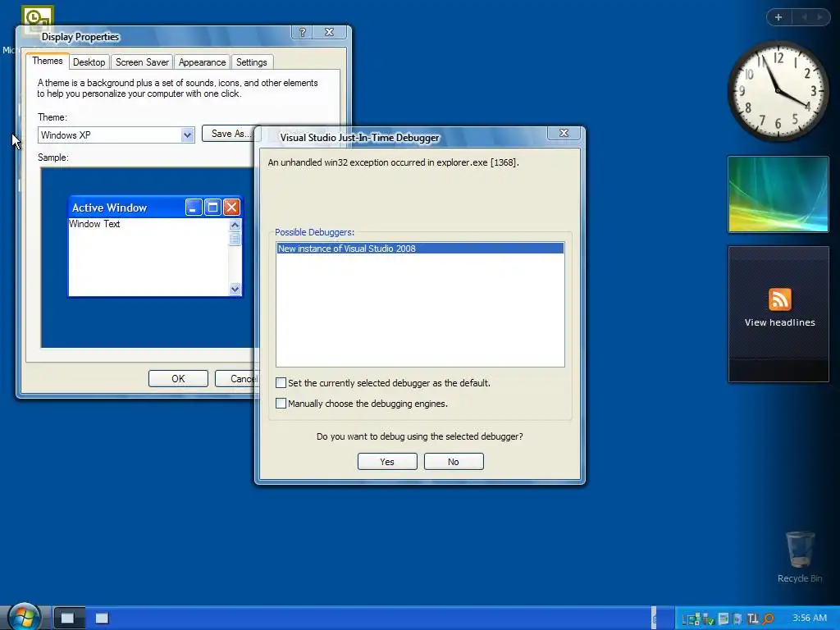Viewport: 840px width, 630px height.
Task: Click View headlines gadget text
Action: pyautogui.click(x=779, y=322)
